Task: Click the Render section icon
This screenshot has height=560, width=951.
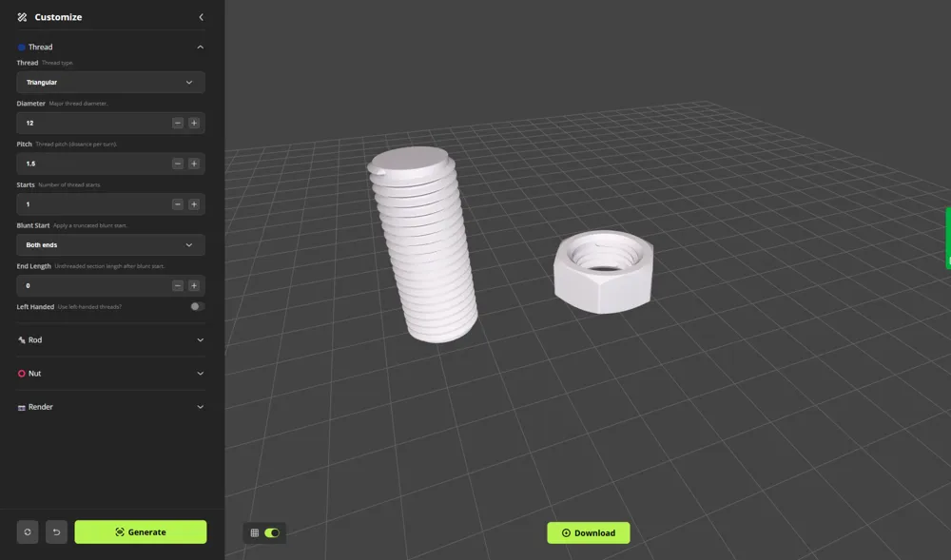Action: coord(21,406)
